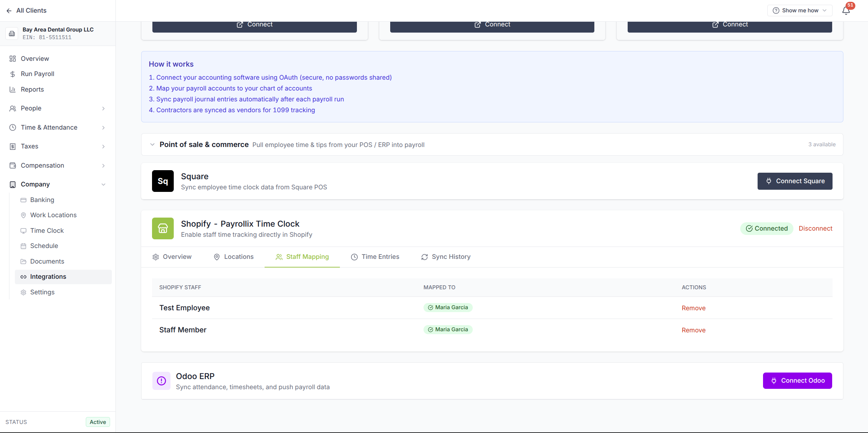Click the Schedule calendar icon
Viewport: 868px width, 433px height.
coord(24,246)
